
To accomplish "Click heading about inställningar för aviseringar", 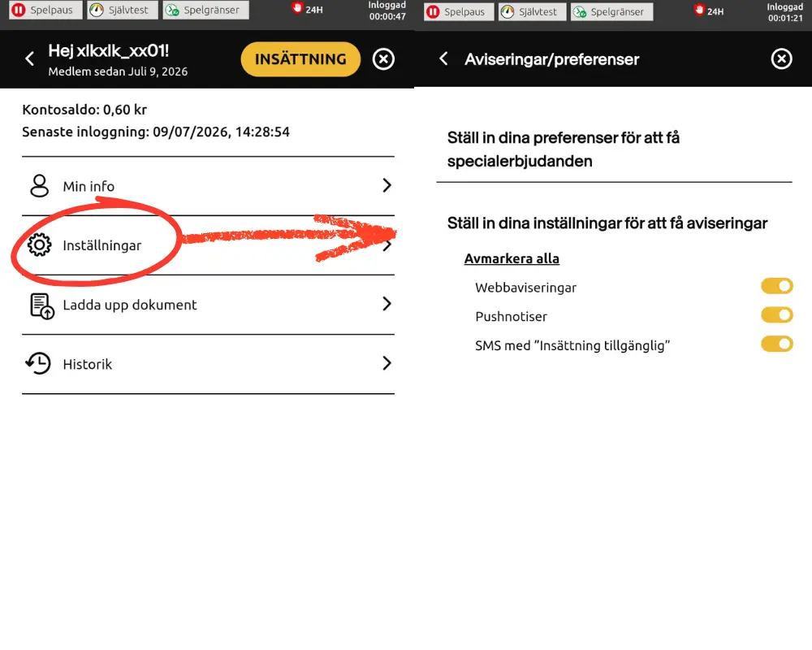I will pyautogui.click(x=607, y=223).
